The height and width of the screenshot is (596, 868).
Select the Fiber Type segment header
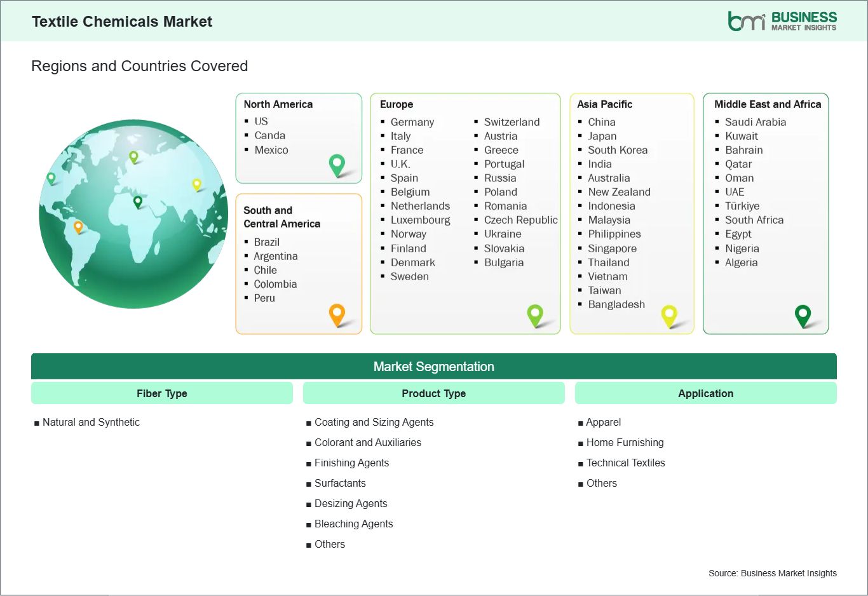[x=162, y=393]
